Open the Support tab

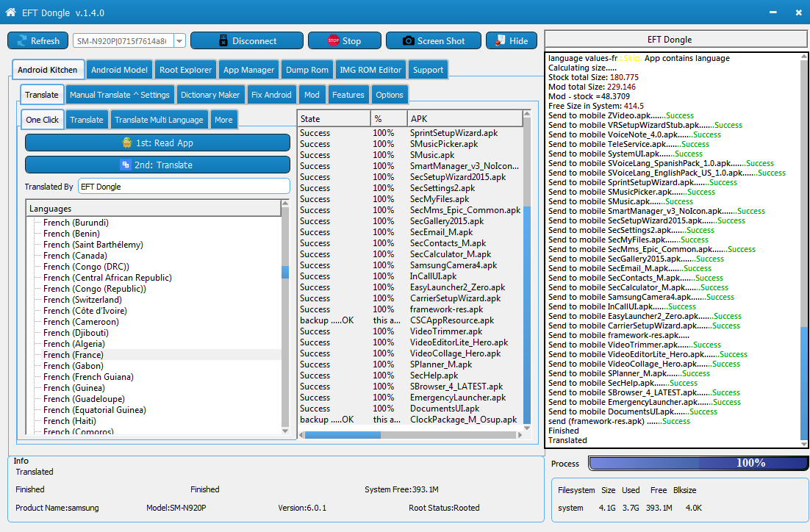(428, 70)
